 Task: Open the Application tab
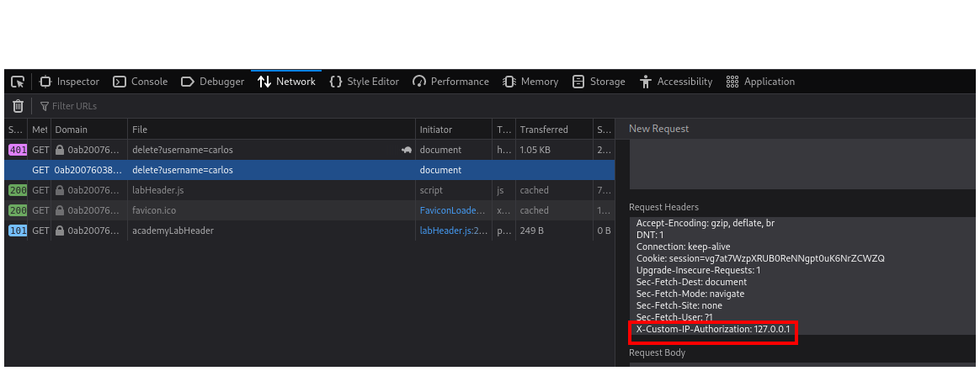760,82
